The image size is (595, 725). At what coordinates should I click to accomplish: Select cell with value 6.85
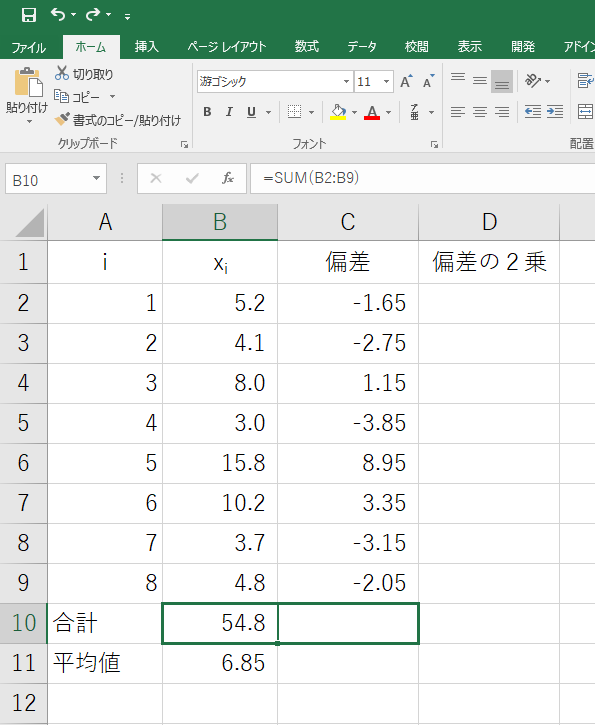[220, 663]
